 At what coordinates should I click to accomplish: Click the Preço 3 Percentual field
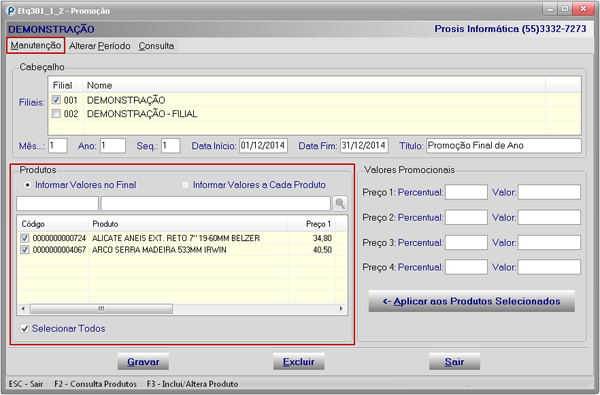point(466,242)
